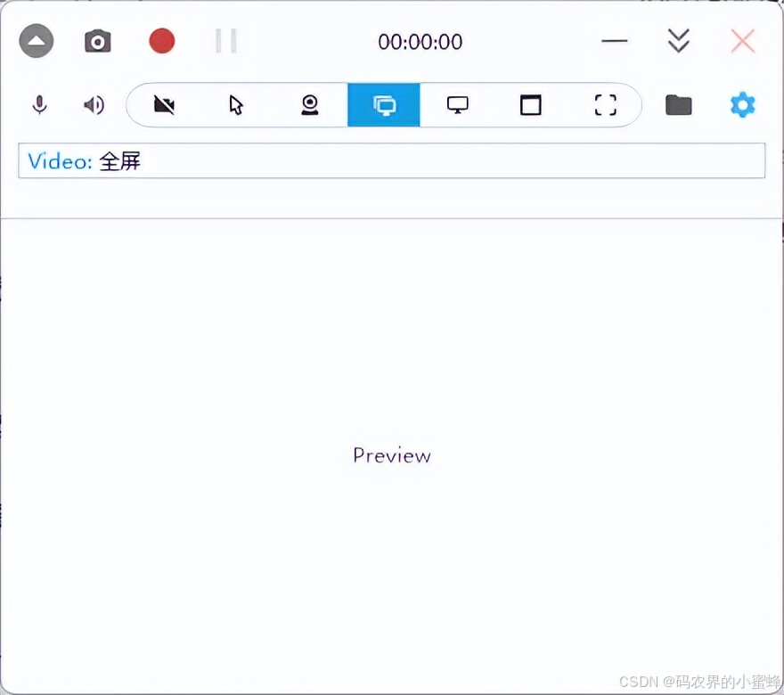Open settings with the blue gear

(x=742, y=105)
